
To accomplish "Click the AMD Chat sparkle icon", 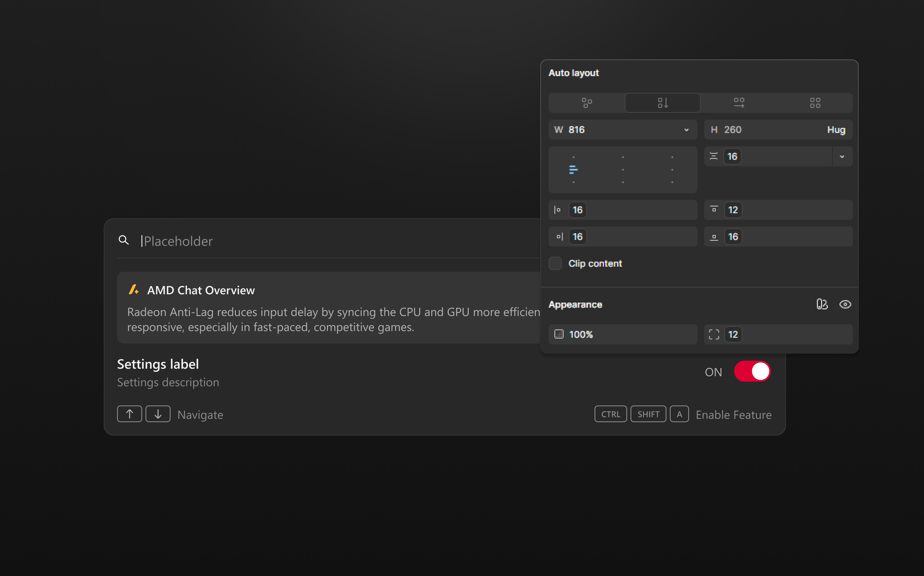I will (133, 290).
